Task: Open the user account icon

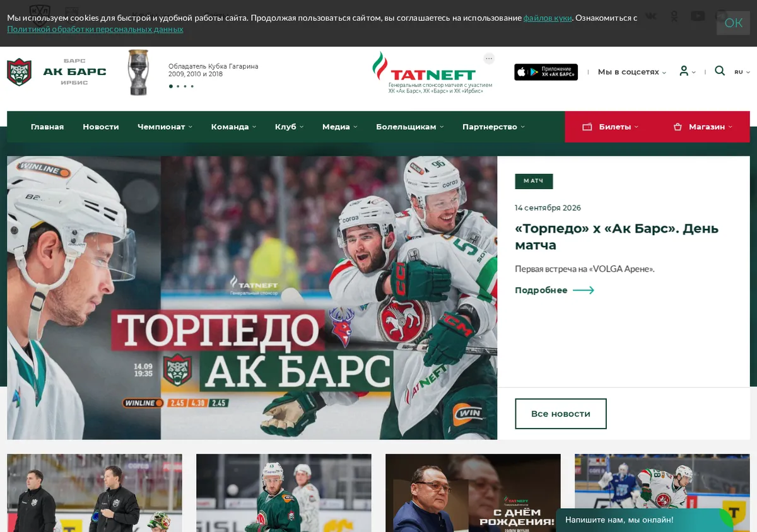Action: [x=684, y=71]
